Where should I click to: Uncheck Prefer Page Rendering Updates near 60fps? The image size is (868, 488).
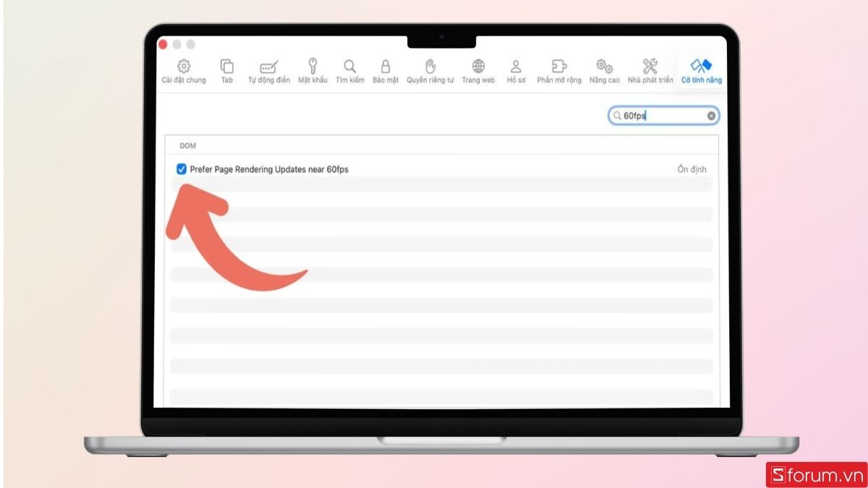[182, 169]
